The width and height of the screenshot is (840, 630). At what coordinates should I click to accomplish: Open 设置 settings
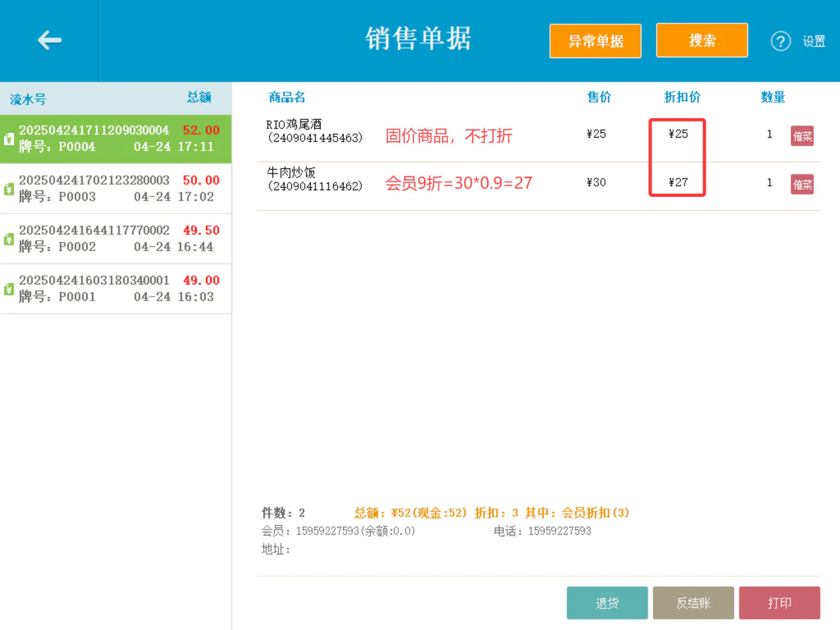814,41
